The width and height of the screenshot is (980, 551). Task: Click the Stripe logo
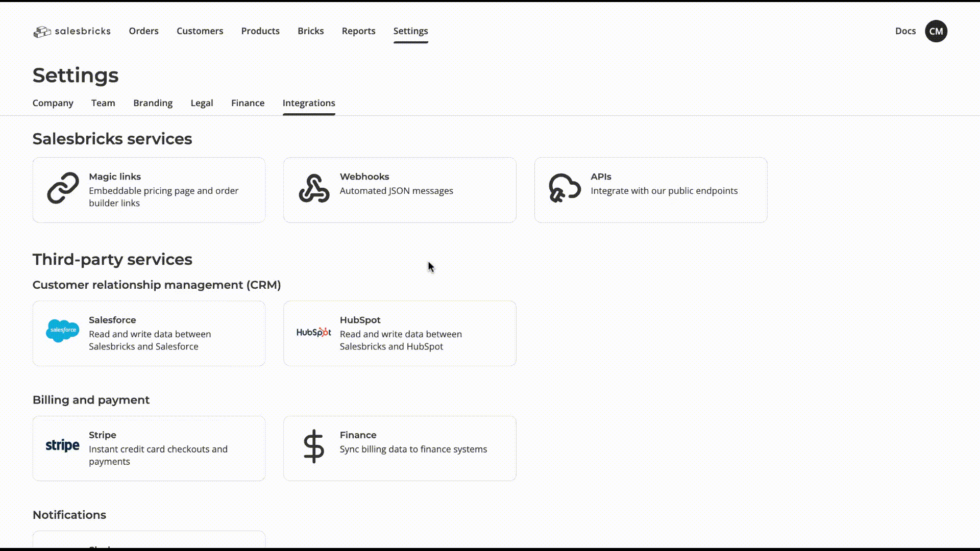(x=63, y=445)
